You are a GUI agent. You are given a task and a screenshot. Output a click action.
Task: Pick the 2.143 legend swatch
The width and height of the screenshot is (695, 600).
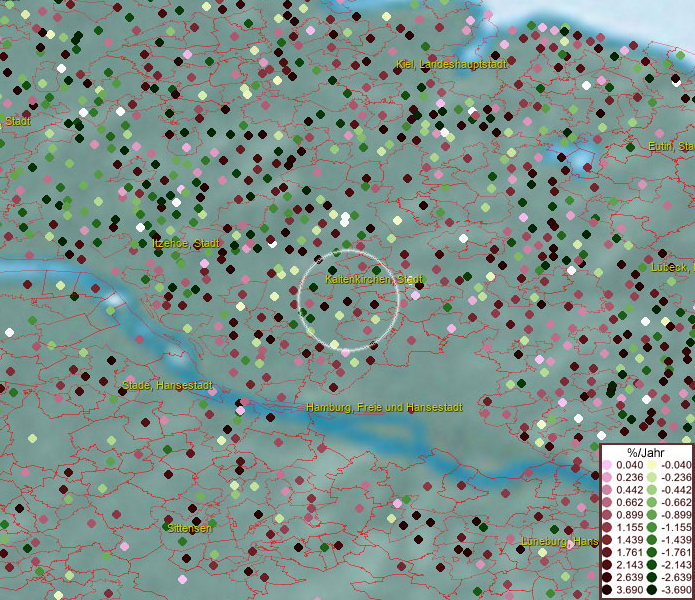tap(607, 565)
